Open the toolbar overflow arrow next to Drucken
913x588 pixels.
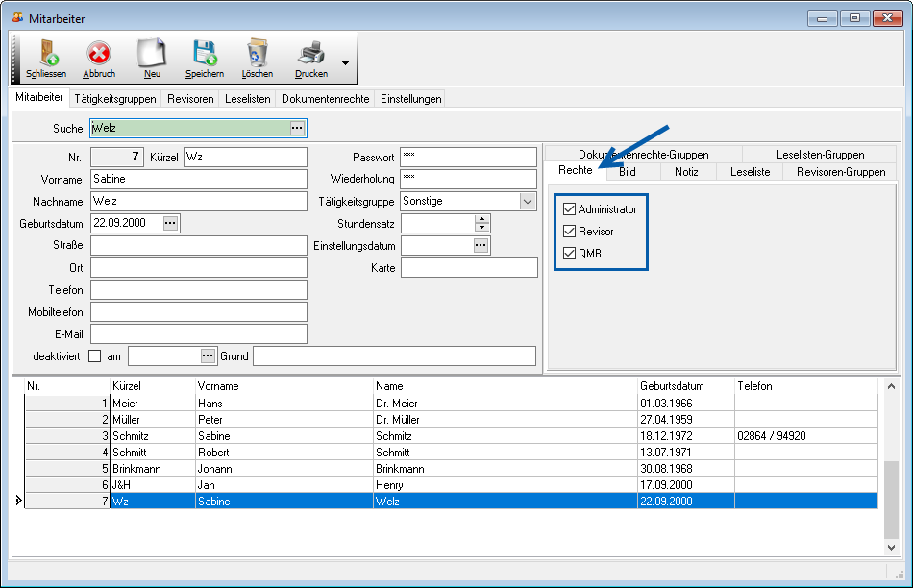pyautogui.click(x=345, y=63)
